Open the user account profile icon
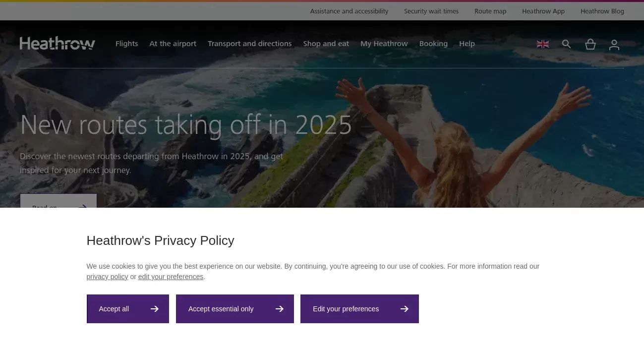The height and width of the screenshot is (348, 644). click(x=614, y=45)
